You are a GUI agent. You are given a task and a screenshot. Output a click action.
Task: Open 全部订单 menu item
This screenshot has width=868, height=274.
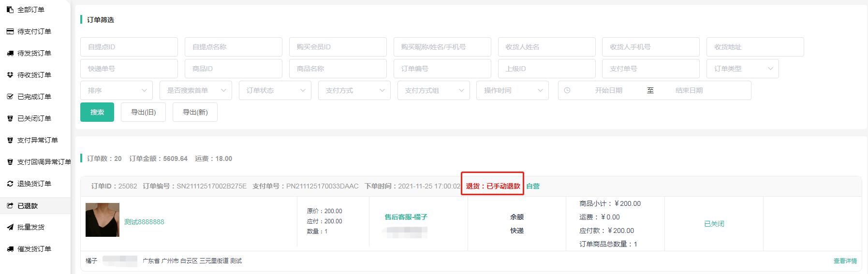pyautogui.click(x=31, y=10)
